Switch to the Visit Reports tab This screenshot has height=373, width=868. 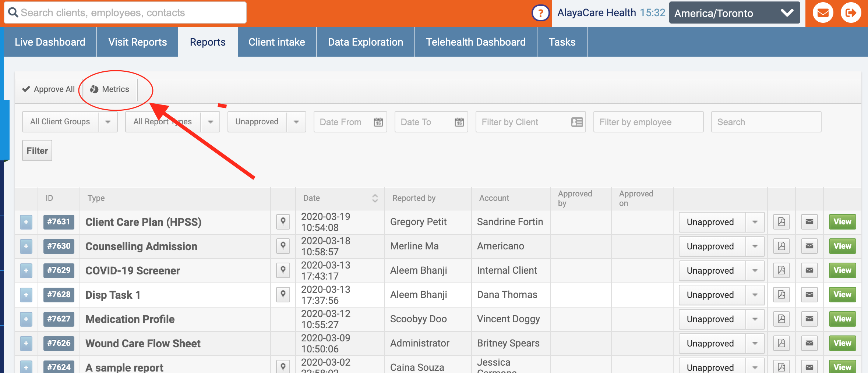click(137, 42)
